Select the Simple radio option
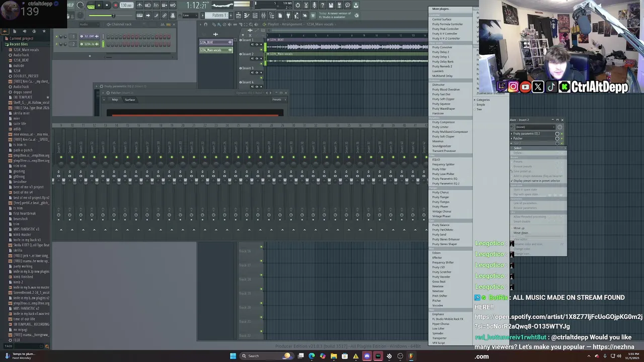Image resolution: width=644 pixels, height=362 pixels. 480,105
